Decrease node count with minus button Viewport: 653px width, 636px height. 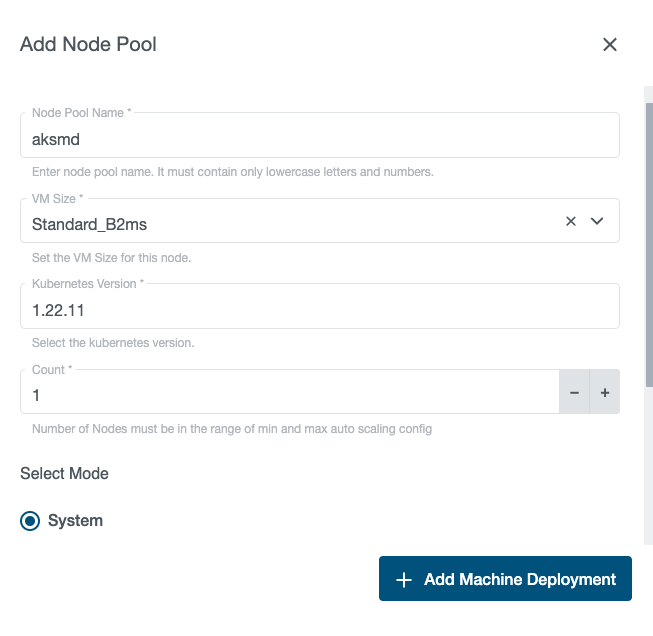[574, 394]
